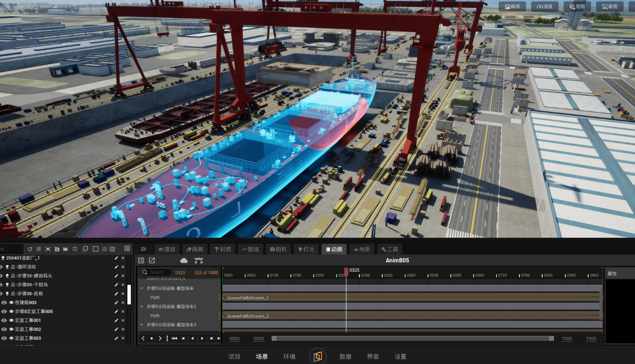The image size is (635, 364).
Task: Hide the 在建船003 object via eye icon
Action: (4, 302)
